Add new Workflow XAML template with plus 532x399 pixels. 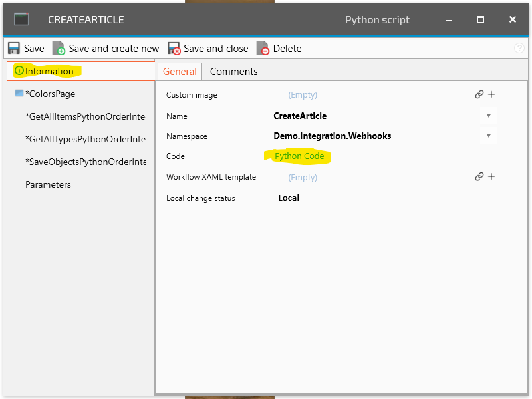[491, 177]
